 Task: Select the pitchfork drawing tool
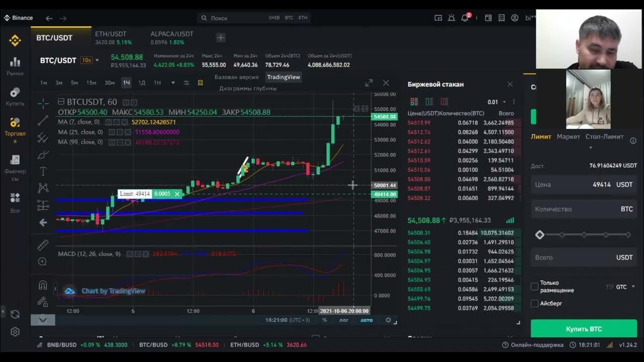coord(43,137)
